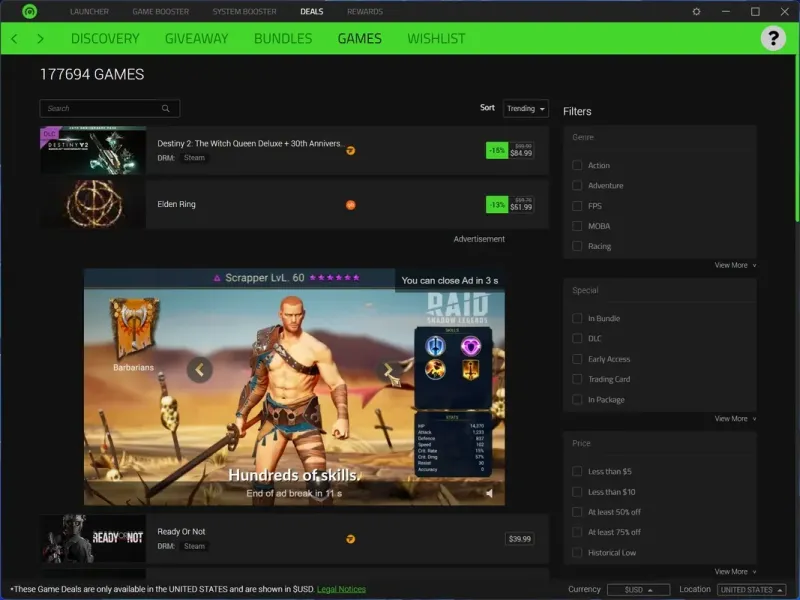Enable the DLC special filter

coord(577,338)
